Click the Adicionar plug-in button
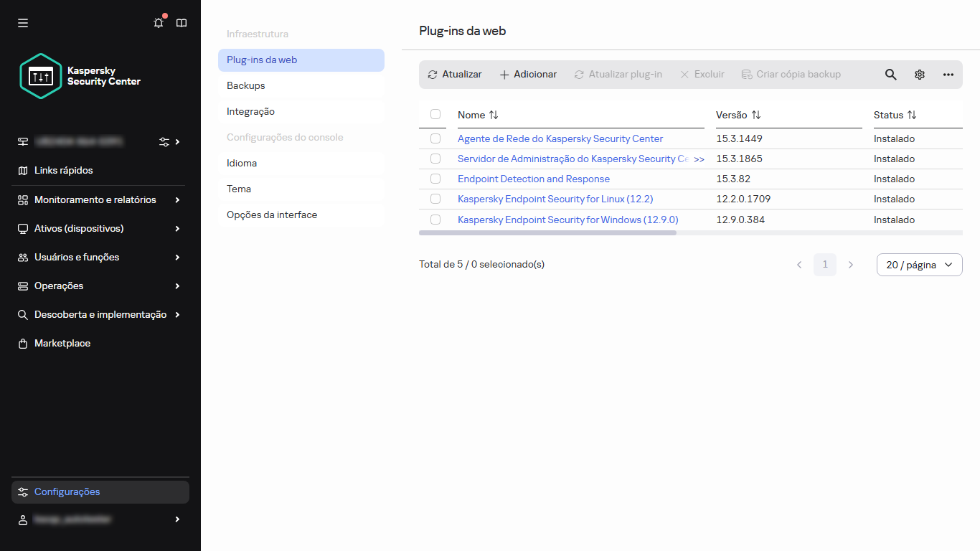This screenshot has height=551, width=980. coord(528,75)
